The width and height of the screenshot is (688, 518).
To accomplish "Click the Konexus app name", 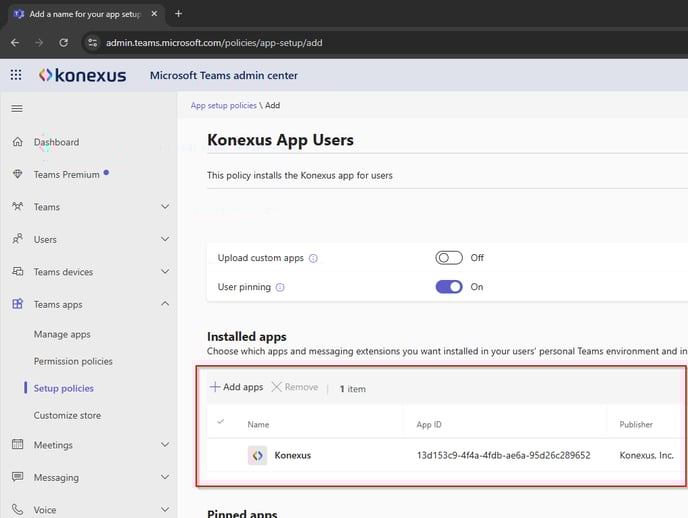I will (x=293, y=455).
